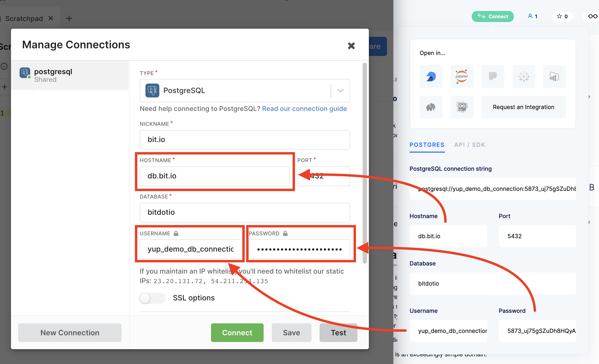Click the blue bird integration icon

click(x=431, y=77)
